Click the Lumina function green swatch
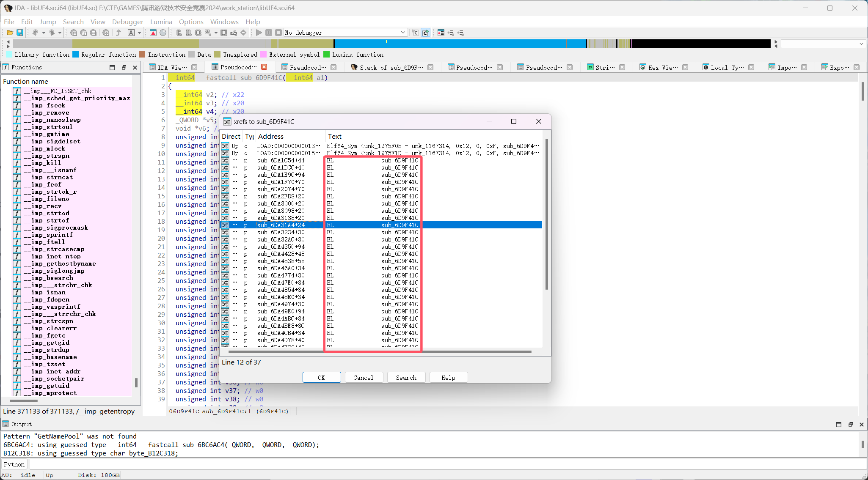868x480 pixels. point(326,54)
